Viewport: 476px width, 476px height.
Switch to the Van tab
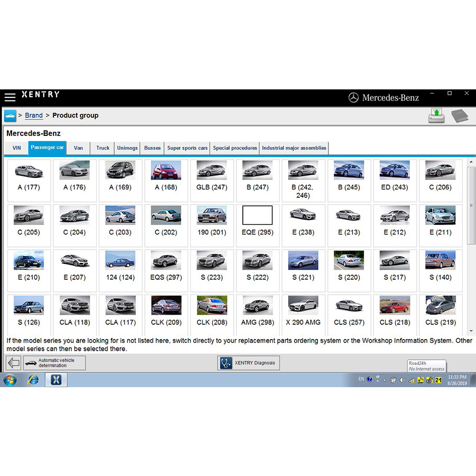click(78, 148)
